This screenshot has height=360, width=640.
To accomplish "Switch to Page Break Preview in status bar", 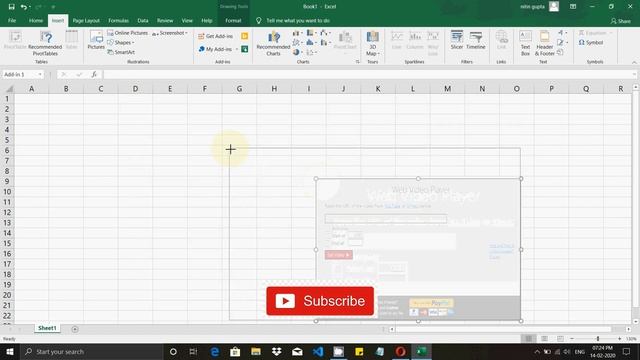I will 560,339.
